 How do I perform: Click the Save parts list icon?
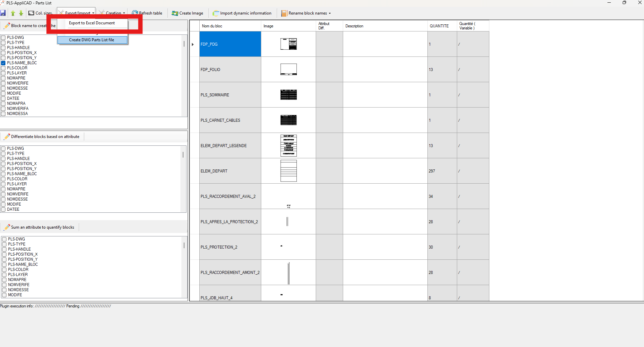point(3,13)
